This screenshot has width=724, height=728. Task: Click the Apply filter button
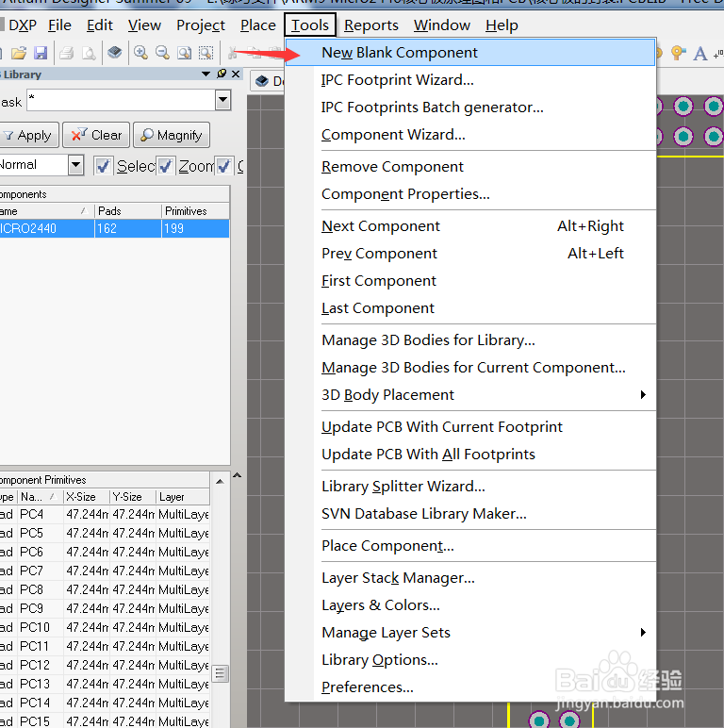(x=28, y=135)
